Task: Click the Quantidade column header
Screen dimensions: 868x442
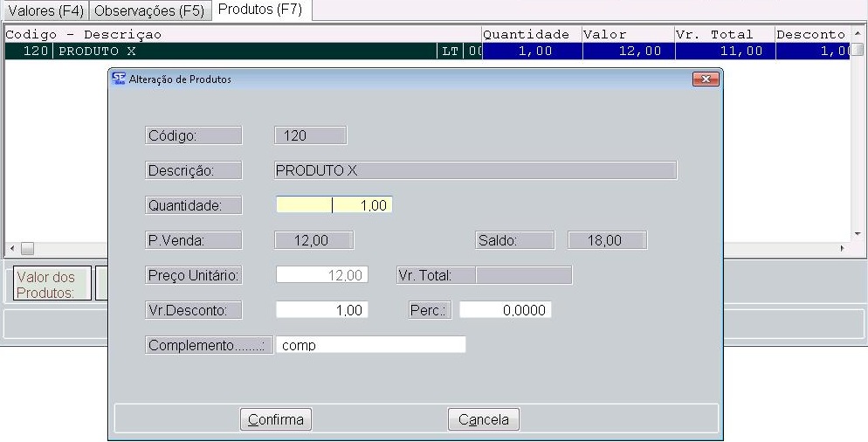Action: pyautogui.click(x=527, y=35)
